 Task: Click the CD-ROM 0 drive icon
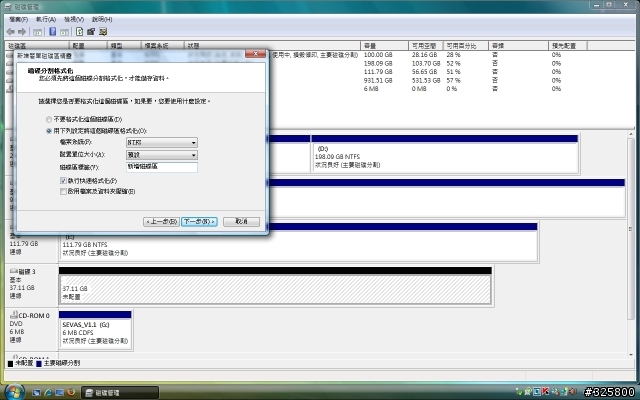pyautogui.click(x=13, y=315)
